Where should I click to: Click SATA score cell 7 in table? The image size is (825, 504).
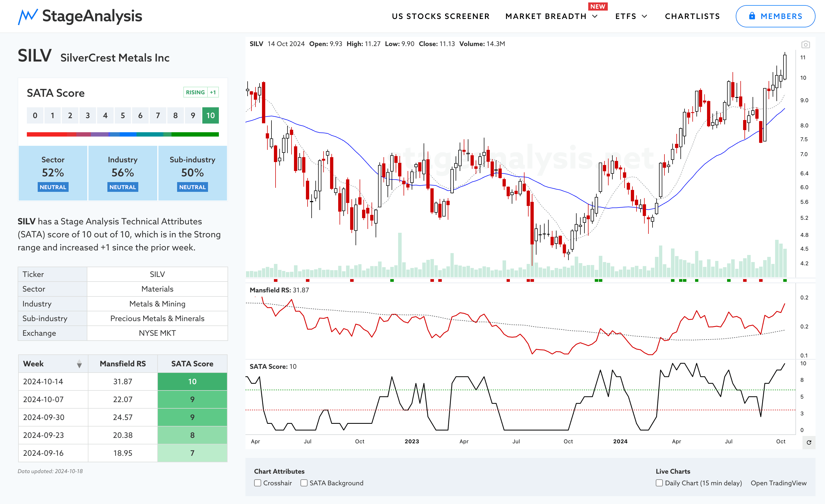(x=192, y=453)
